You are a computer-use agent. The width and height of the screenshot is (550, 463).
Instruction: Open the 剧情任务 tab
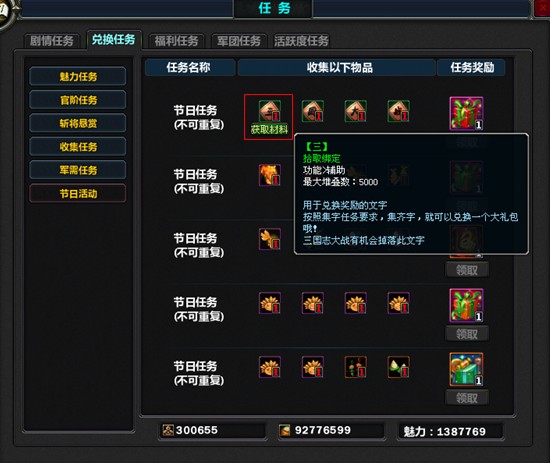click(x=52, y=41)
